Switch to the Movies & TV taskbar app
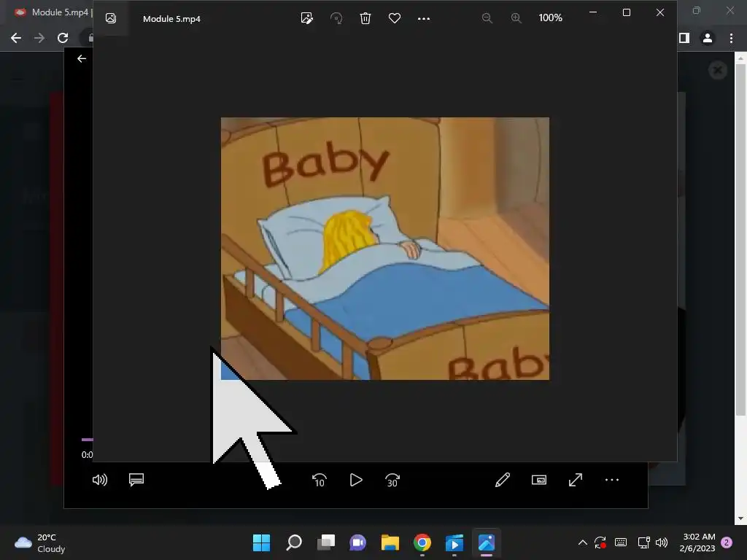 [454, 542]
